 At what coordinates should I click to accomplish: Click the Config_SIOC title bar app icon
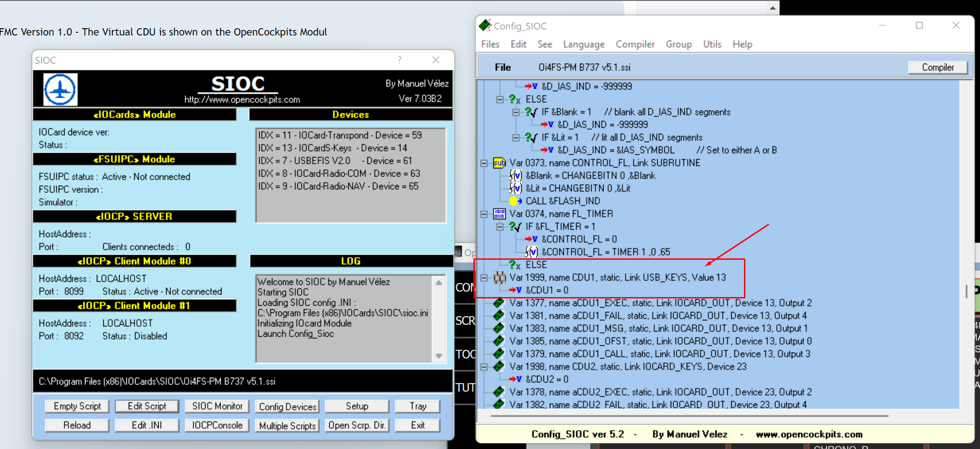tap(485, 25)
